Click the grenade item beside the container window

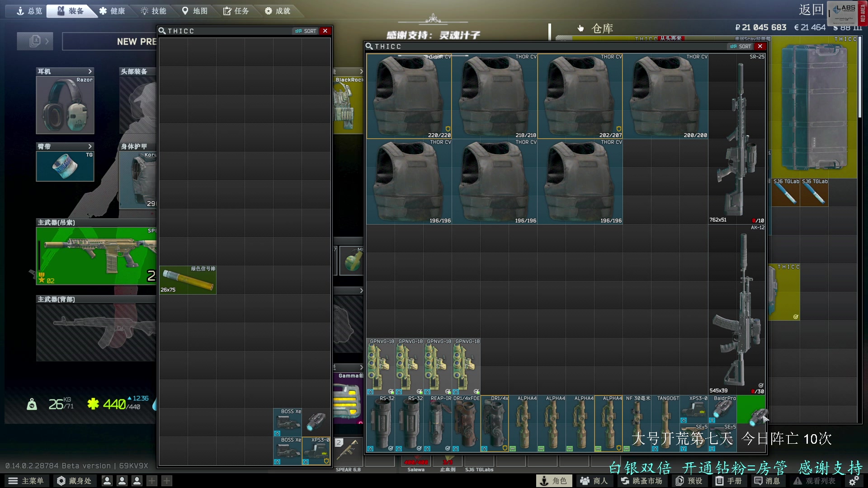coord(351,261)
